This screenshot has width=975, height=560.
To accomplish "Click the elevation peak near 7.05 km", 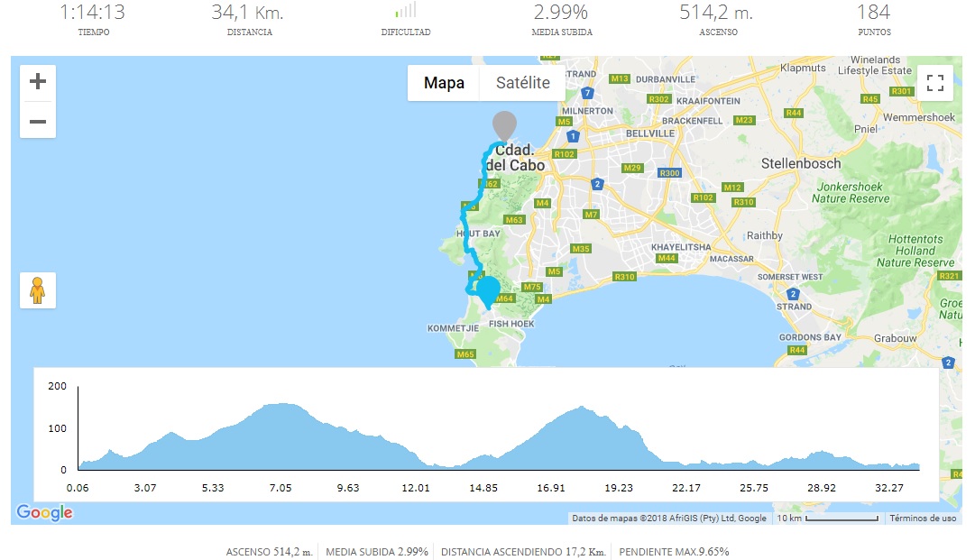I will tap(281, 406).
